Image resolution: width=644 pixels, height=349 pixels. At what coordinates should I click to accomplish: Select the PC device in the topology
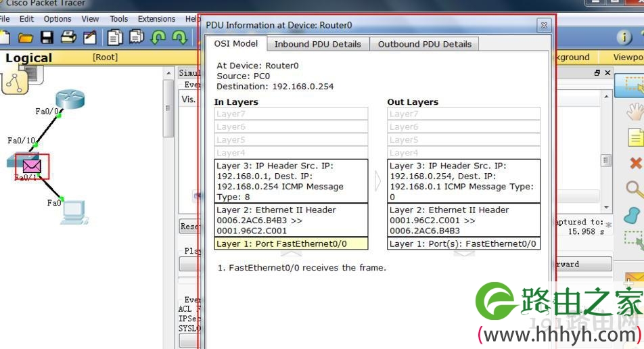[x=74, y=212]
